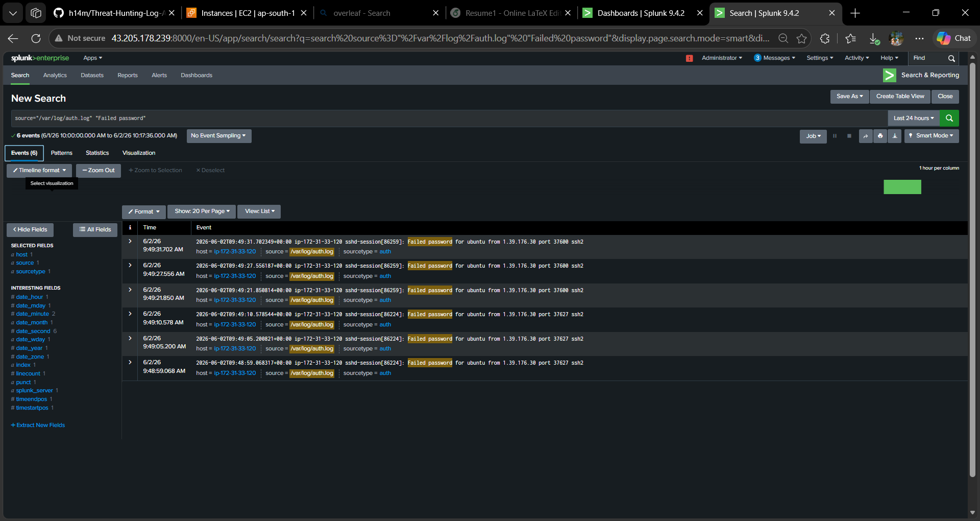Reload the browser page
980x521 pixels.
(36, 38)
